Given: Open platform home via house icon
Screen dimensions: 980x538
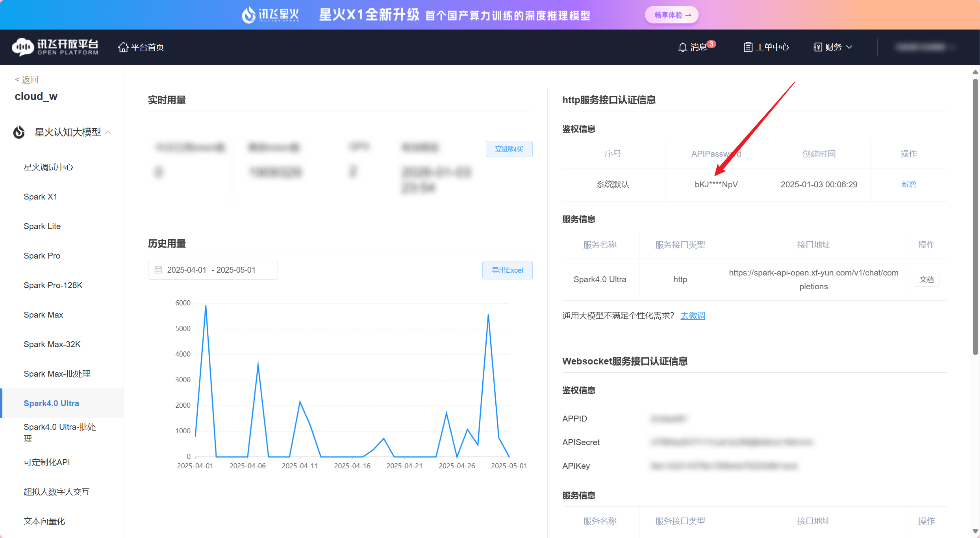Looking at the screenshot, I should tap(123, 47).
